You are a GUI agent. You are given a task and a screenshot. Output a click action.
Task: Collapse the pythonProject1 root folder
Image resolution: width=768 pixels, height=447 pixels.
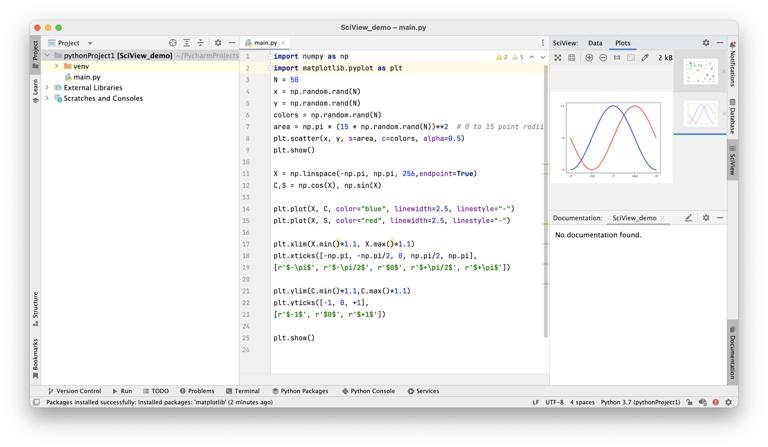click(48, 56)
